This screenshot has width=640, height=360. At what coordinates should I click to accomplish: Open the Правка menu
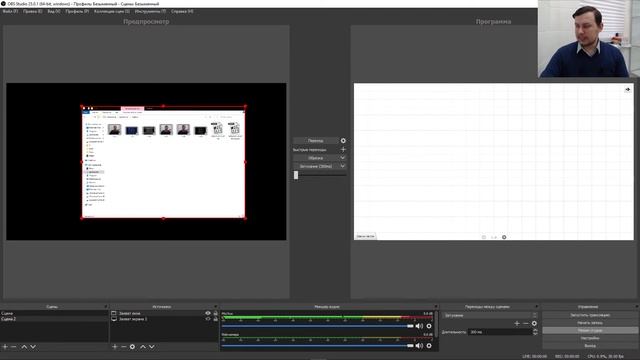point(33,11)
